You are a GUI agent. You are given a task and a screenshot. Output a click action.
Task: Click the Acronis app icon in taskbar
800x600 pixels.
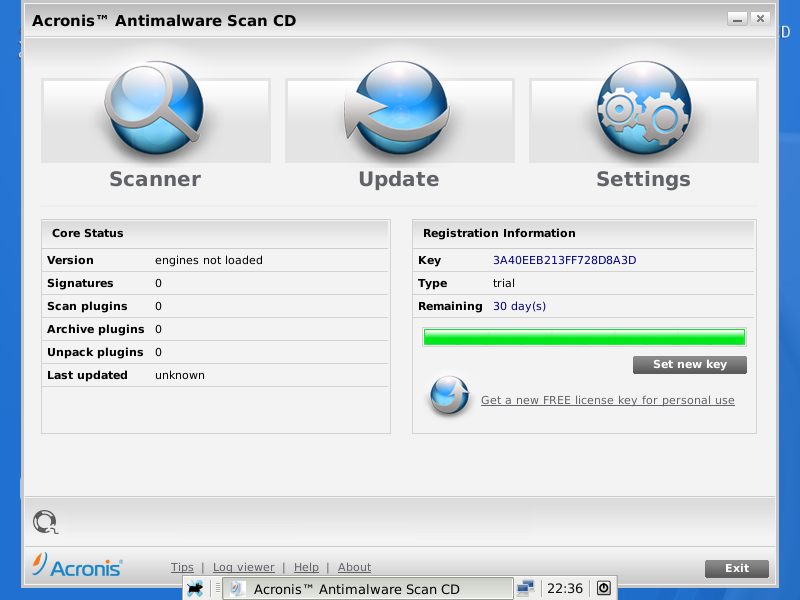coord(237,589)
